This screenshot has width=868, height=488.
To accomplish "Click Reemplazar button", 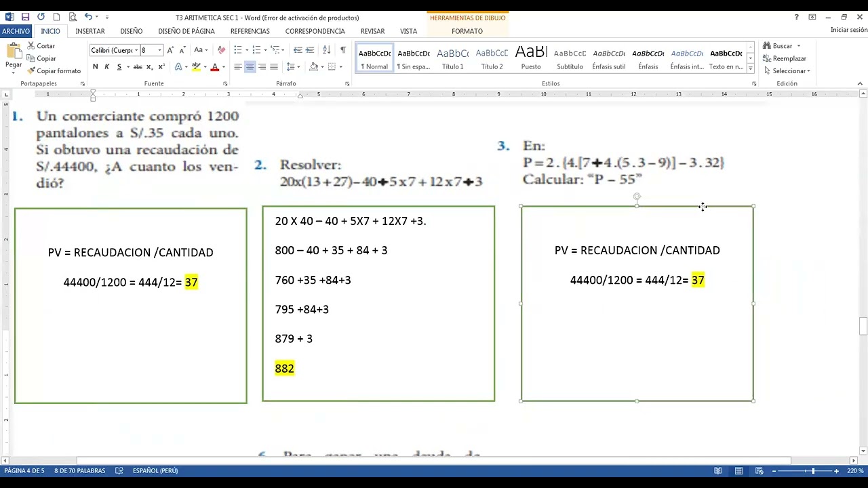I will [785, 58].
